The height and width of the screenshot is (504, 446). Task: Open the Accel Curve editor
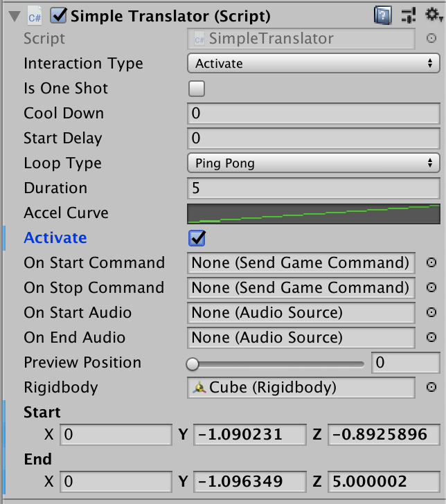coord(313,213)
